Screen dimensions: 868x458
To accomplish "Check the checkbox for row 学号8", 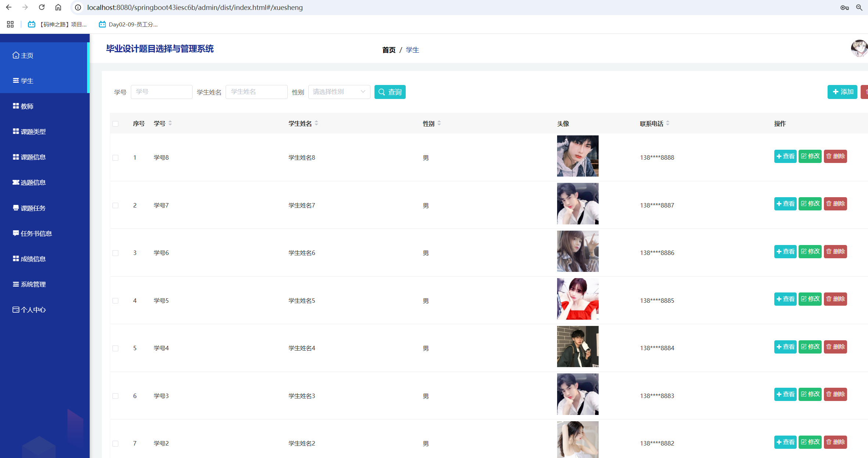I will (115, 158).
